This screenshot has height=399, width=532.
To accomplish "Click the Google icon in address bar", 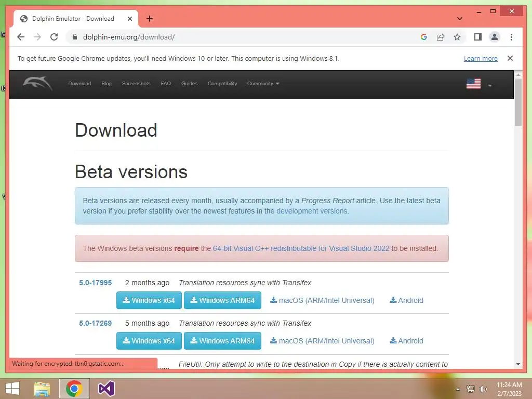I will tap(424, 37).
